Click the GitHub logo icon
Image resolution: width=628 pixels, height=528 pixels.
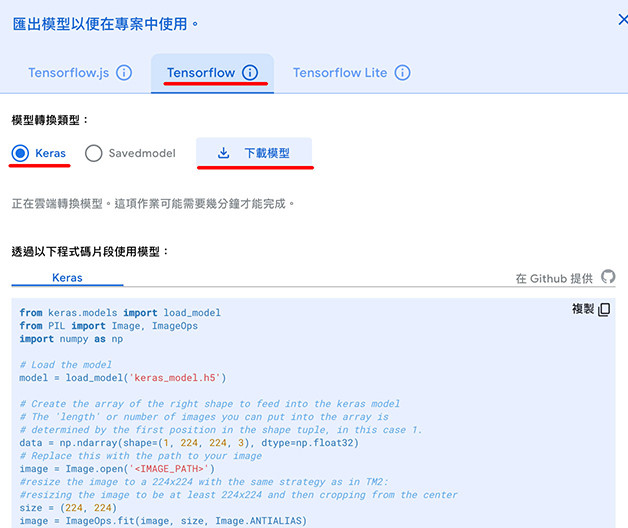[608, 277]
